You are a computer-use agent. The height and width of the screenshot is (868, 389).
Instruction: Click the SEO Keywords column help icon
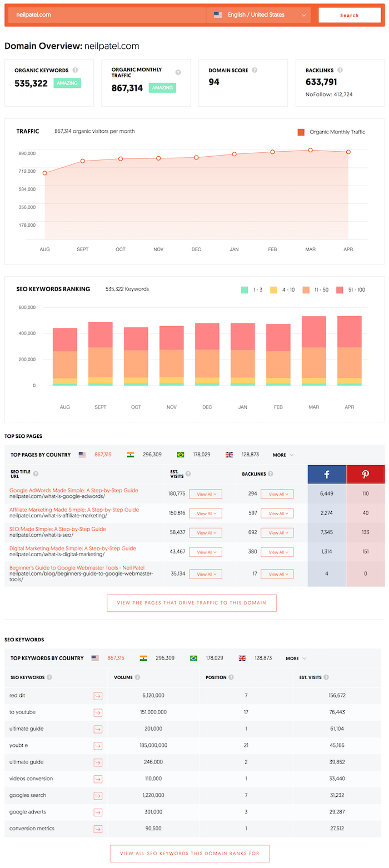(x=49, y=677)
